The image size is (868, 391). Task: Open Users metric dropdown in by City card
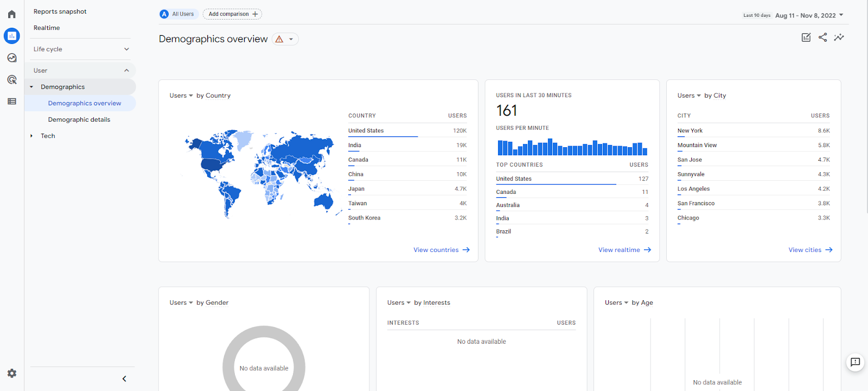(x=689, y=96)
